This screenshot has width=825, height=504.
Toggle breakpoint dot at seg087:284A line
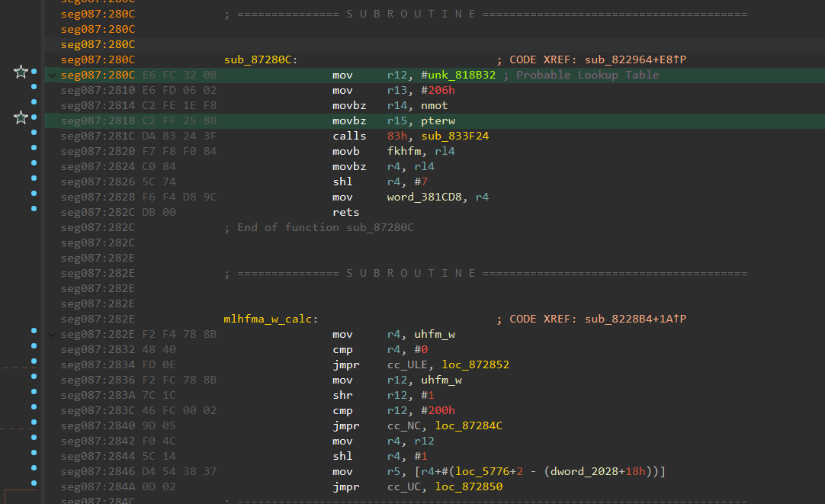[x=34, y=483]
